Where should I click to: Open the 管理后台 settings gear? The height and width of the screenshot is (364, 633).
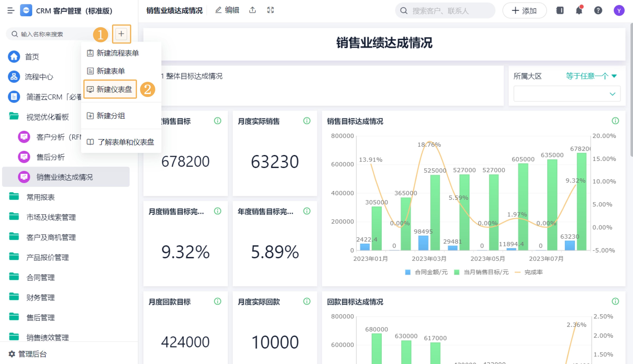click(x=12, y=354)
